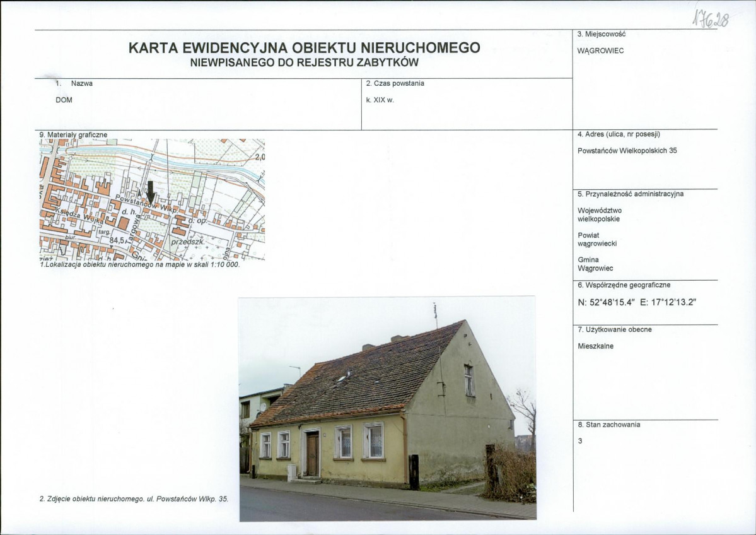Click the front door in house photo

click(312, 454)
